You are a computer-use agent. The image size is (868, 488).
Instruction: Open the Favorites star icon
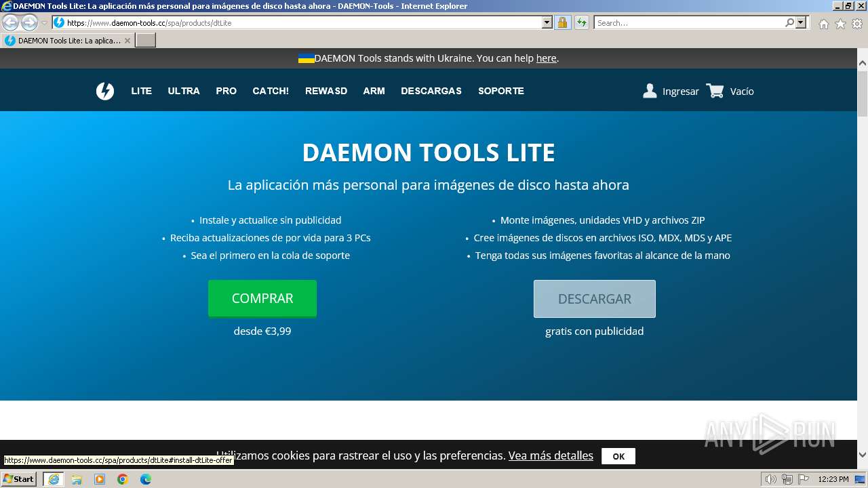click(840, 24)
